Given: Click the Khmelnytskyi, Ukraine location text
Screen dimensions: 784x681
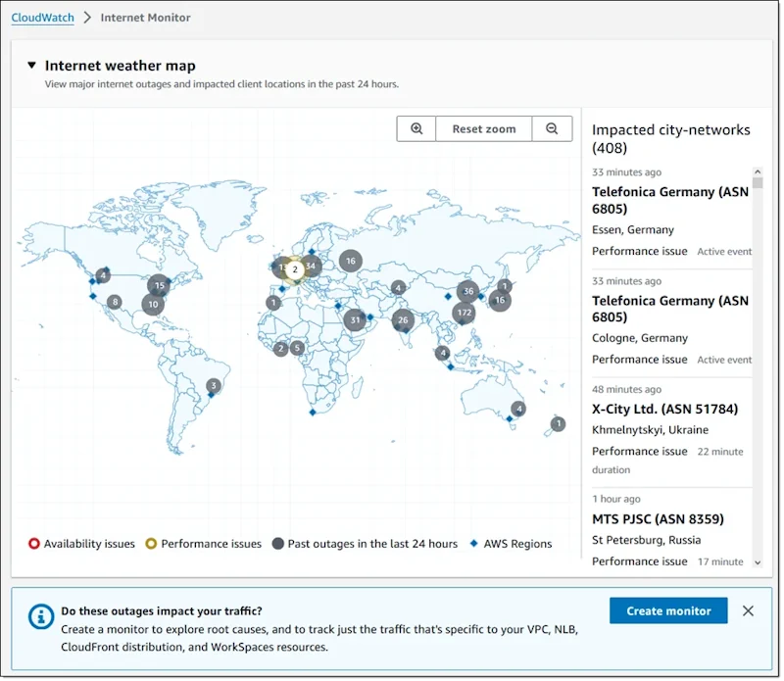Looking at the screenshot, I should tap(650, 429).
